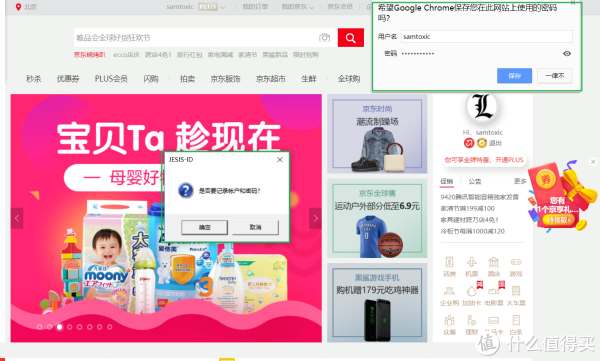
Task: Open the 秒杀 navigation item
Action: tap(34, 79)
